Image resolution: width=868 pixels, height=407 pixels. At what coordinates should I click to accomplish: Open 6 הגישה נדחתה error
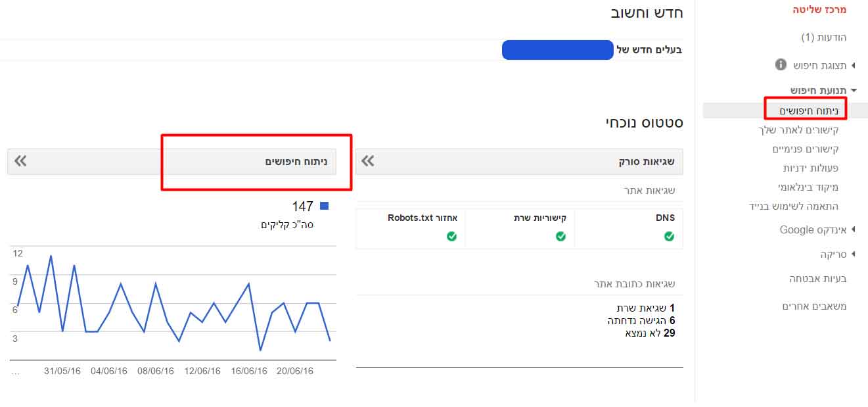pyautogui.click(x=641, y=321)
